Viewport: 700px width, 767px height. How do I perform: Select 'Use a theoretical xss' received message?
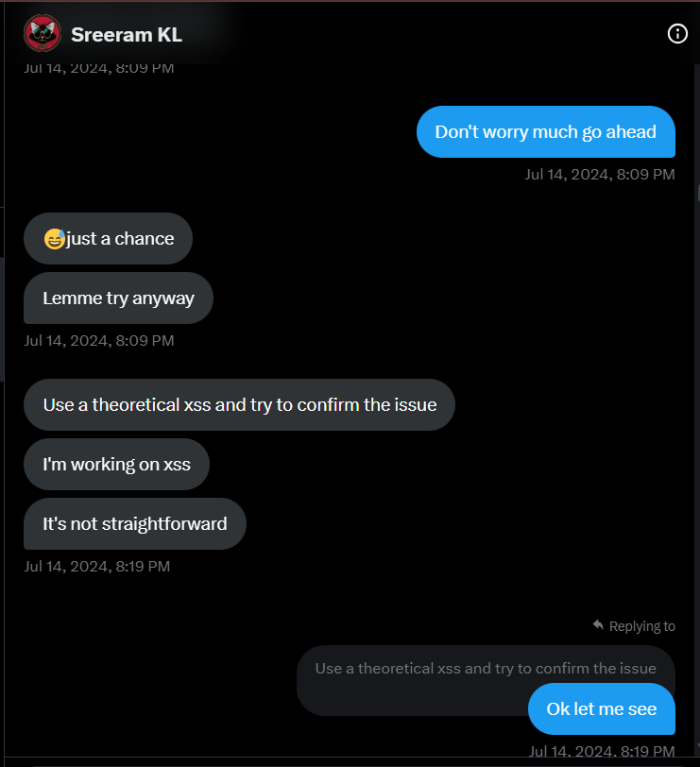239,404
